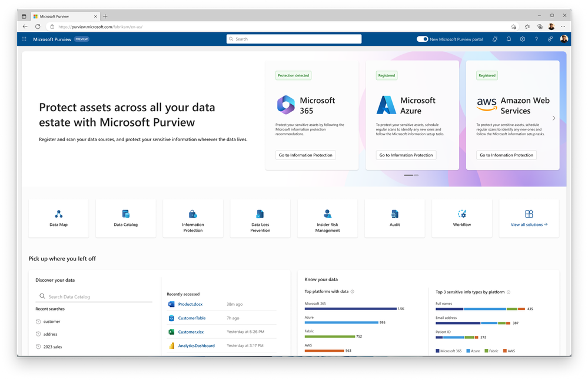The height and width of the screenshot is (380, 588).
Task: Open the help question mark icon
Action: pyautogui.click(x=536, y=39)
